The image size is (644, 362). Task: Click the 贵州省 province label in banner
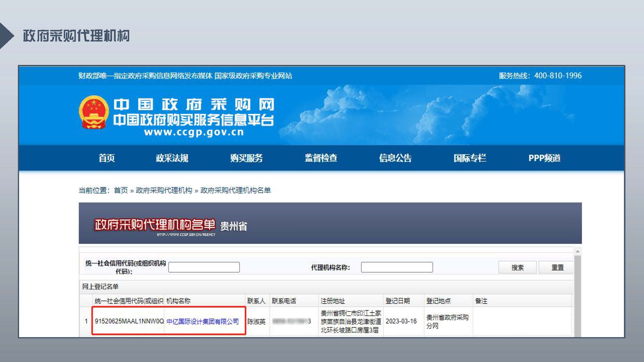(x=234, y=226)
